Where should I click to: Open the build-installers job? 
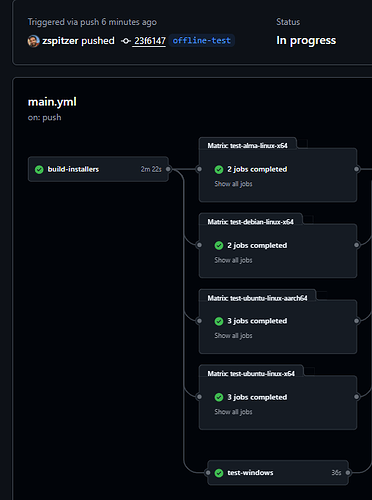98,169
